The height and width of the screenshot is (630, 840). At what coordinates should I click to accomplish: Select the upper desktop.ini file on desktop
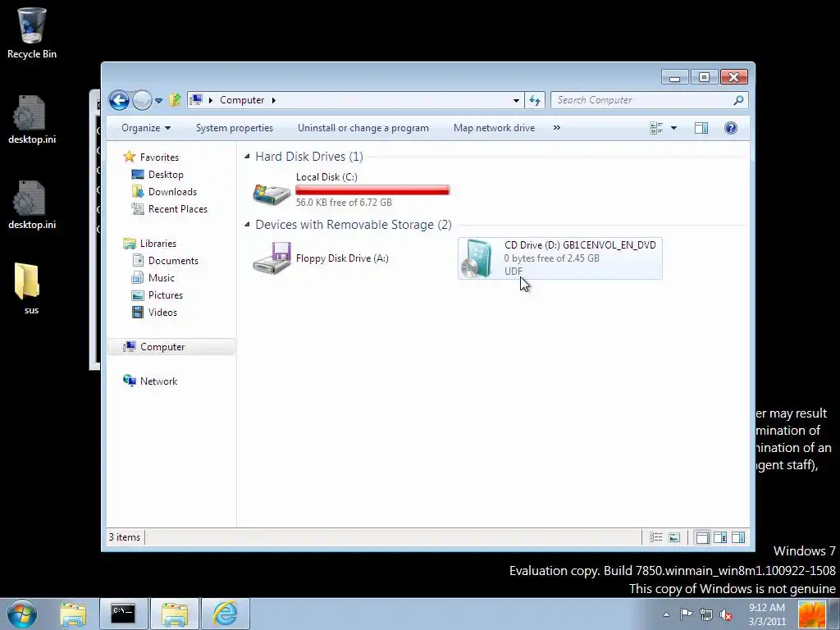click(x=32, y=120)
